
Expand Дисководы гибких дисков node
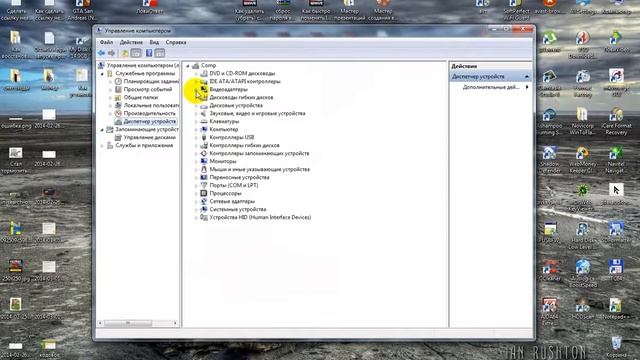[196, 97]
